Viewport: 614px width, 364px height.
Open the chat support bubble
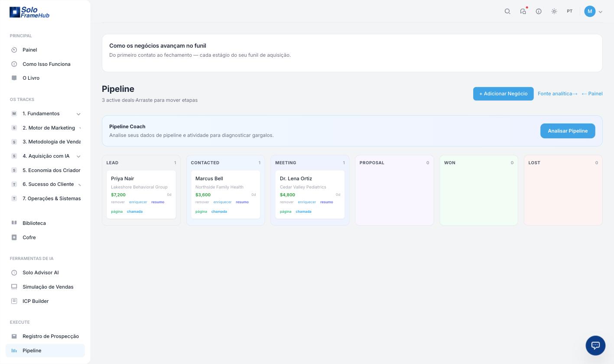(x=595, y=345)
